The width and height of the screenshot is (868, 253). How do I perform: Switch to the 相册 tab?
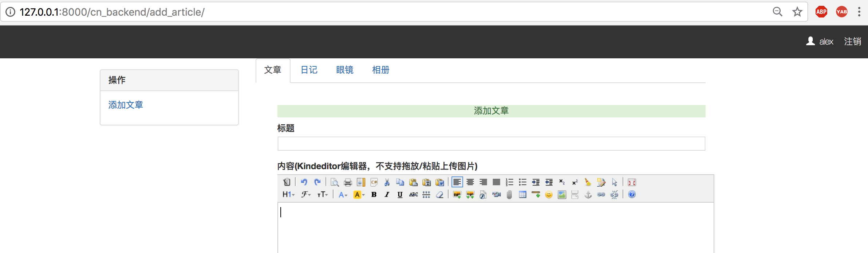[x=381, y=70]
